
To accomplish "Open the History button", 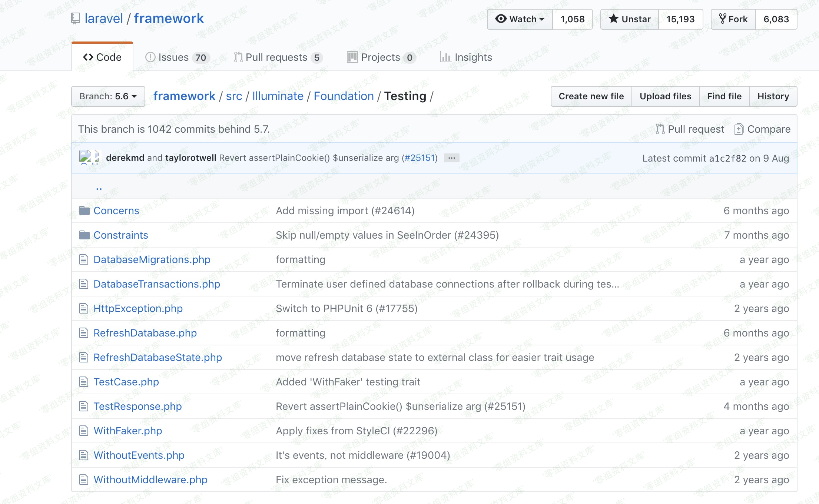I will [773, 96].
